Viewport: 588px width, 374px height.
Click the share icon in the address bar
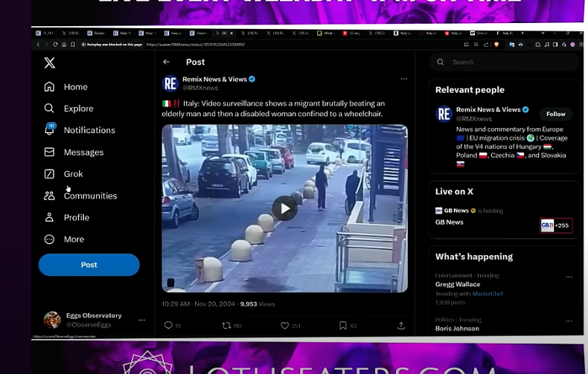pos(486,45)
